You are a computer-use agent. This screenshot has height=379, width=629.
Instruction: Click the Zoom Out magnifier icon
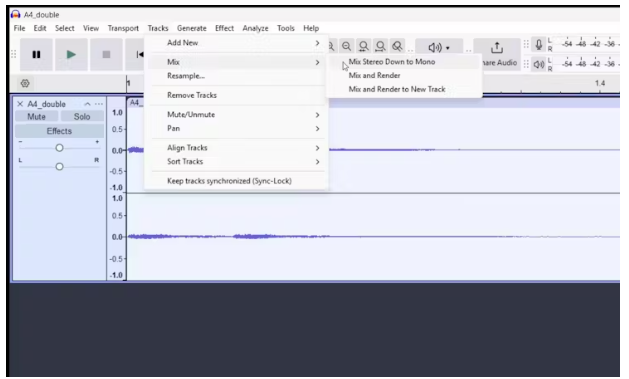(347, 47)
